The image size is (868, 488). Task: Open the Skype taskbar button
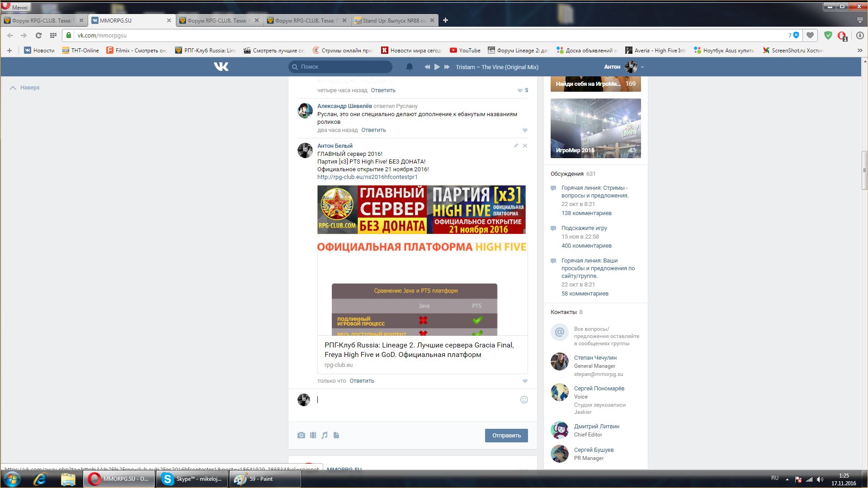click(x=193, y=479)
